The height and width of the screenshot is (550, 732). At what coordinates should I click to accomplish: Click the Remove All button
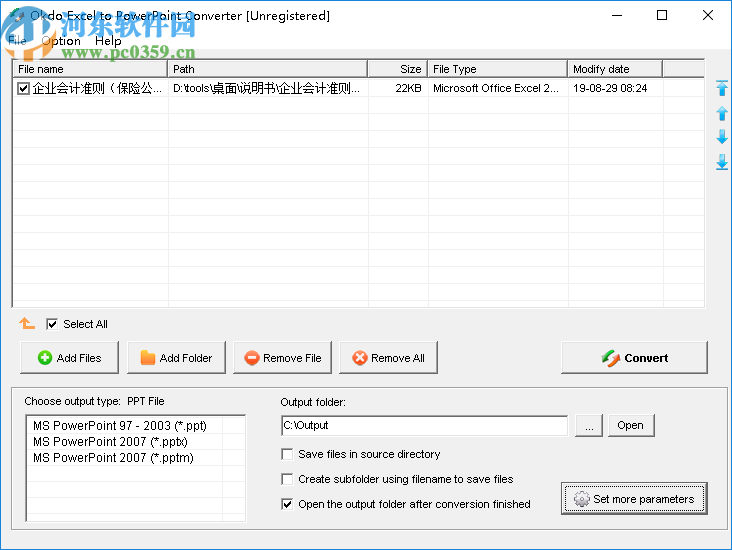pos(388,358)
